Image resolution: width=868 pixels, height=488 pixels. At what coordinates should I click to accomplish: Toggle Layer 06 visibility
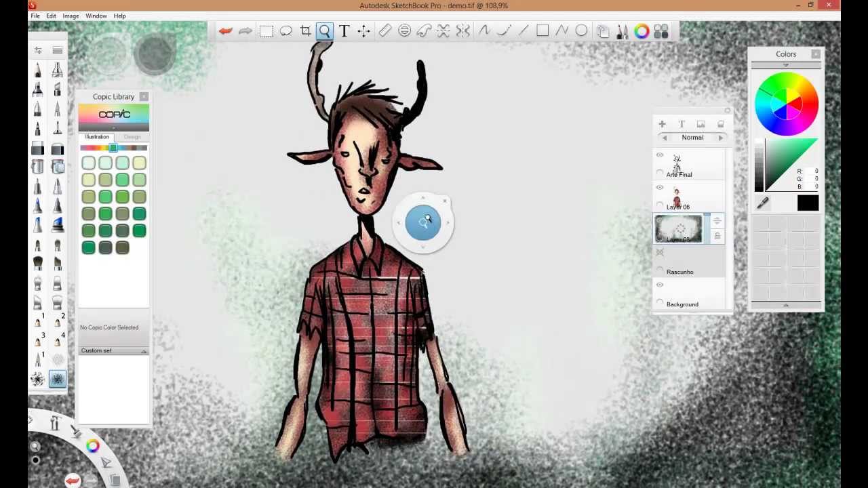tap(659, 188)
